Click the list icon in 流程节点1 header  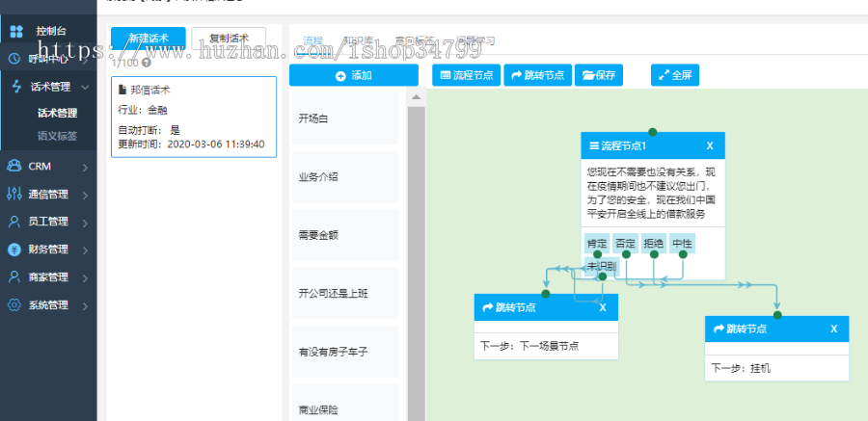[x=594, y=146]
